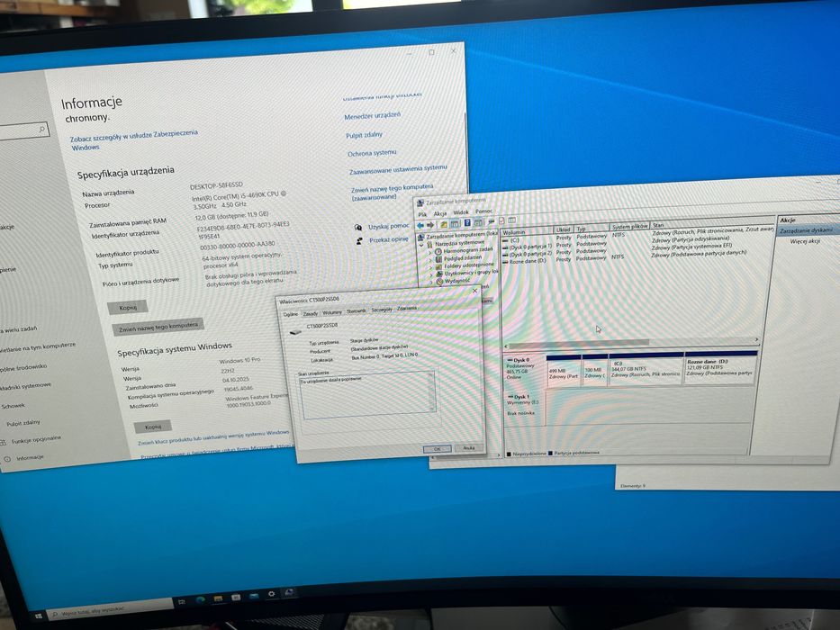The height and width of the screenshot is (630, 840).
Task: Click the help question-mark icon in Computer Management toolbar
Action: [x=467, y=223]
